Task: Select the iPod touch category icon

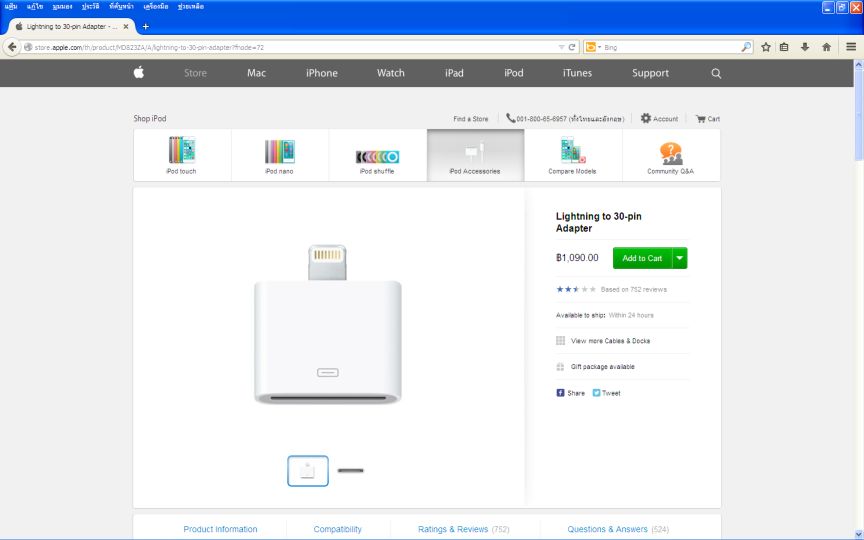Action: [x=181, y=150]
